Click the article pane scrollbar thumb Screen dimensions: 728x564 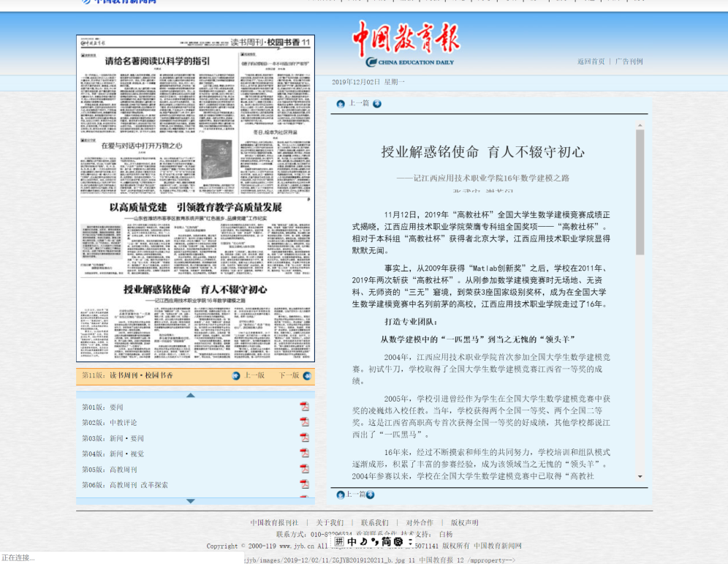coord(640,192)
